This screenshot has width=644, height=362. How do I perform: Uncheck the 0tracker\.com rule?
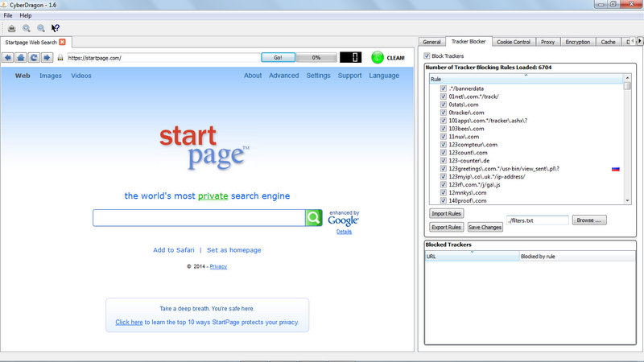444,113
